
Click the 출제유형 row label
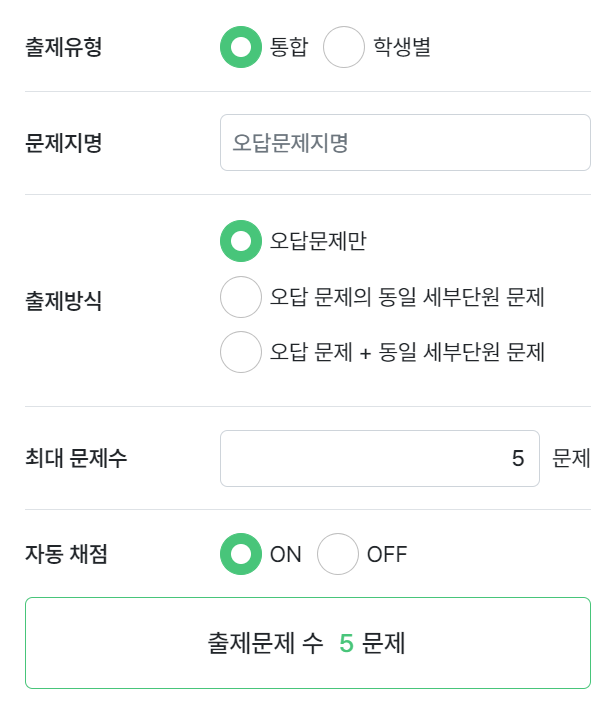[64, 47]
